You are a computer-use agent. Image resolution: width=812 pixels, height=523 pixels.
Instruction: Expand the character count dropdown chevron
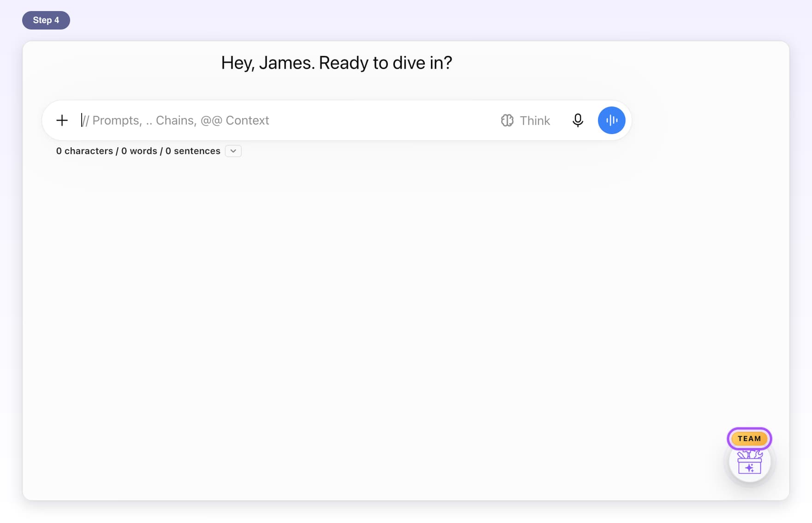pos(233,151)
